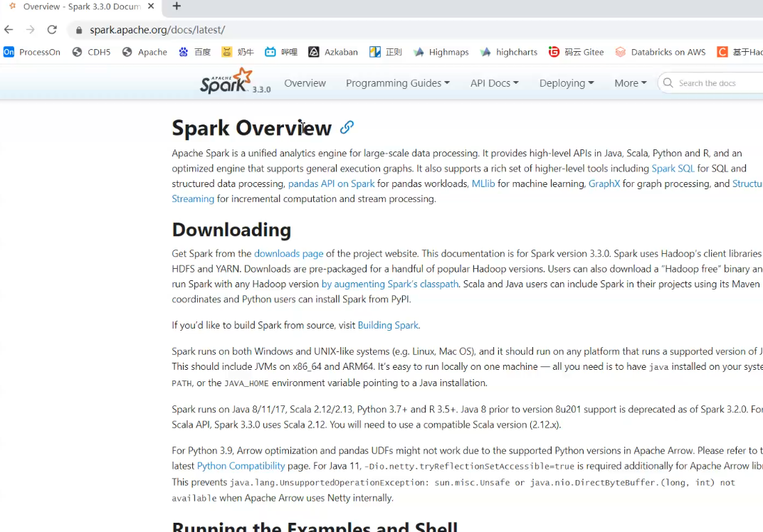
Task: Click the browser forward arrow
Action: 30,30
